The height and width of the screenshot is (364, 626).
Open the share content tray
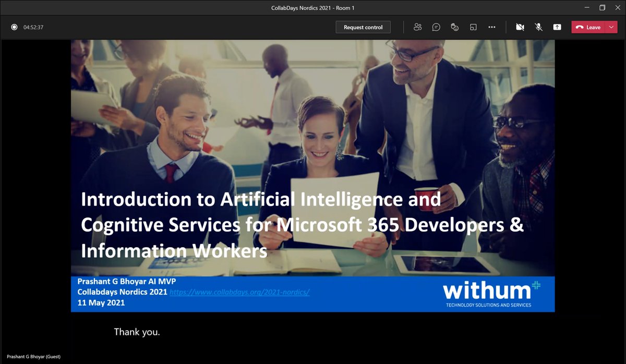(557, 27)
